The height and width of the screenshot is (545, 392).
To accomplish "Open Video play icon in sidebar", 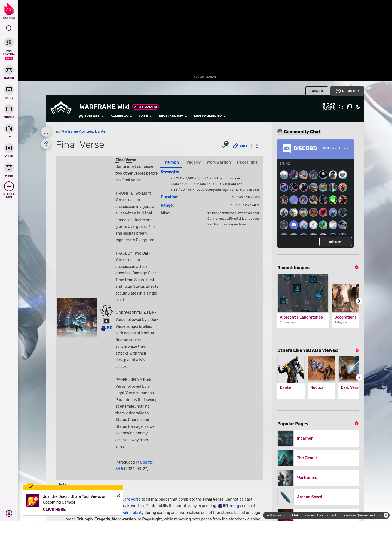I will pos(9,148).
